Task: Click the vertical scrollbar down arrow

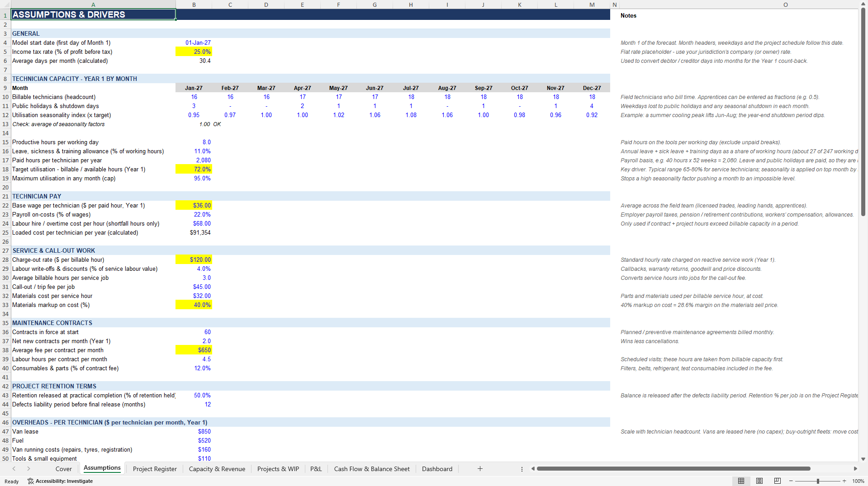Action: point(863,458)
